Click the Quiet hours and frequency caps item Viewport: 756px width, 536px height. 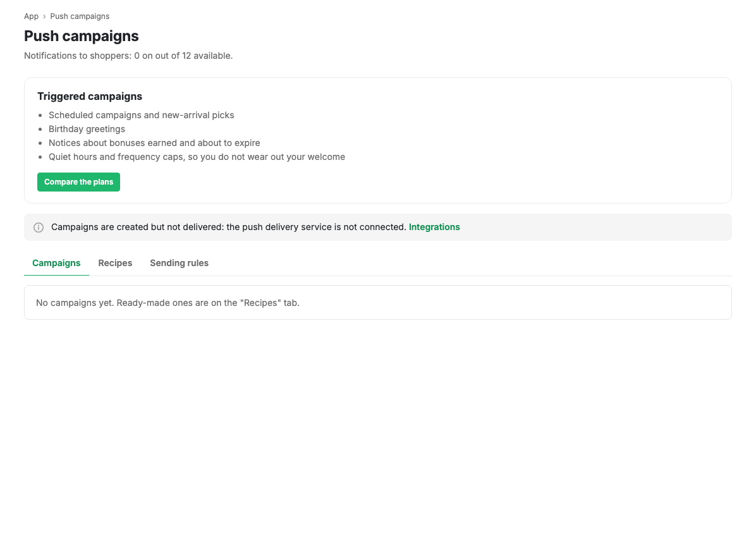click(x=197, y=157)
